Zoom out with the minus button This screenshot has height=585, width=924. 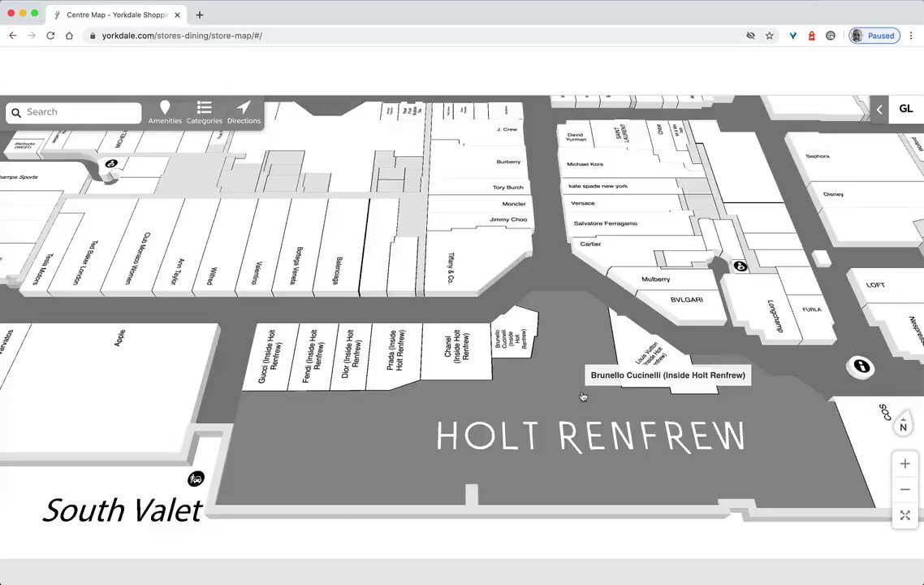(905, 489)
